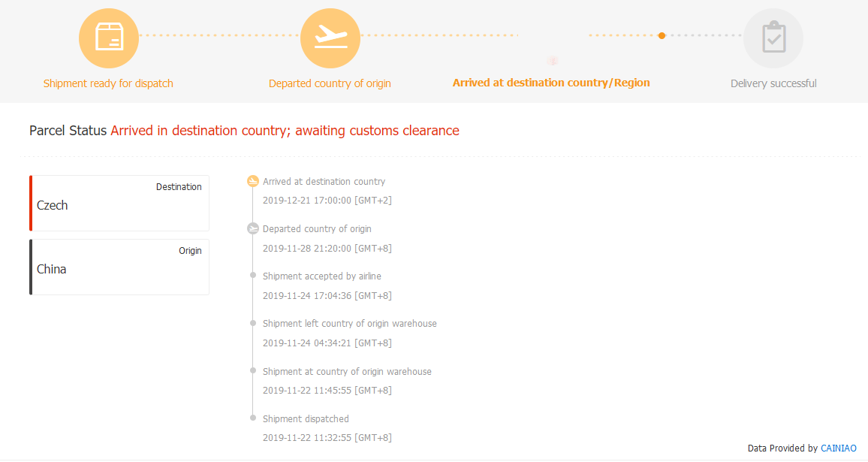The height and width of the screenshot is (462, 868).
Task: Click the red parcel status message
Action: click(285, 131)
